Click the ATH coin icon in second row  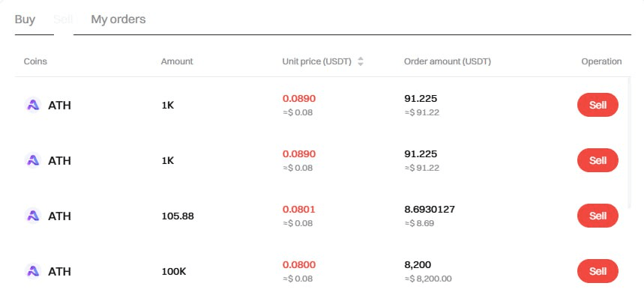pyautogui.click(x=33, y=161)
